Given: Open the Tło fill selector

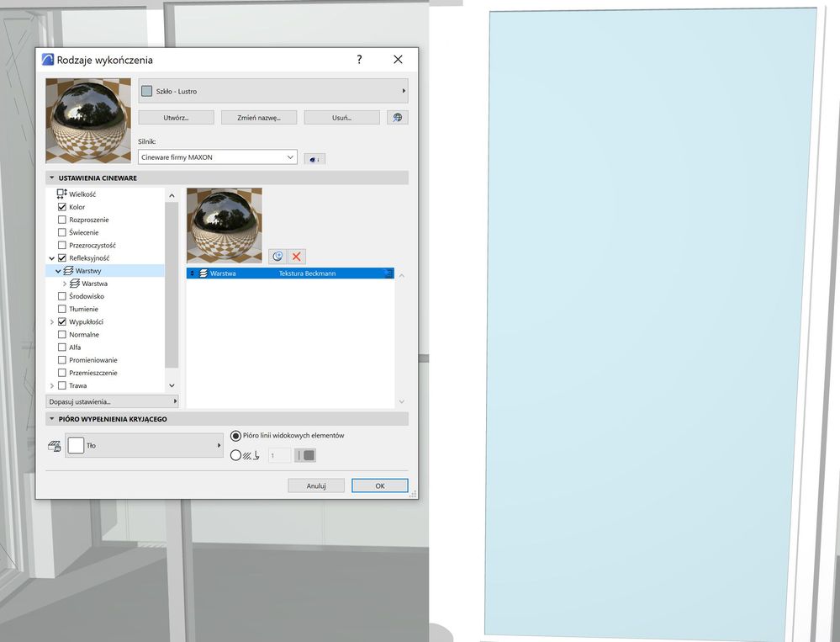Looking at the screenshot, I should 144,445.
